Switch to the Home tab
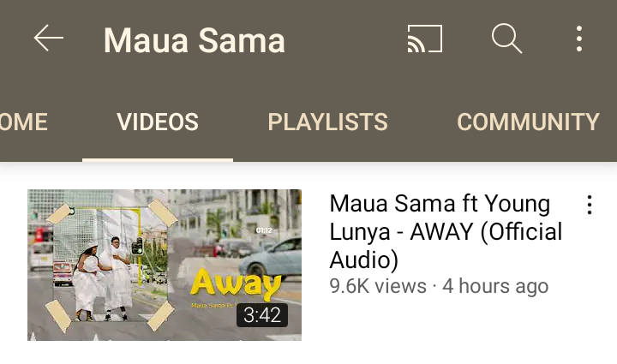This screenshot has height=364, width=617. [24, 122]
